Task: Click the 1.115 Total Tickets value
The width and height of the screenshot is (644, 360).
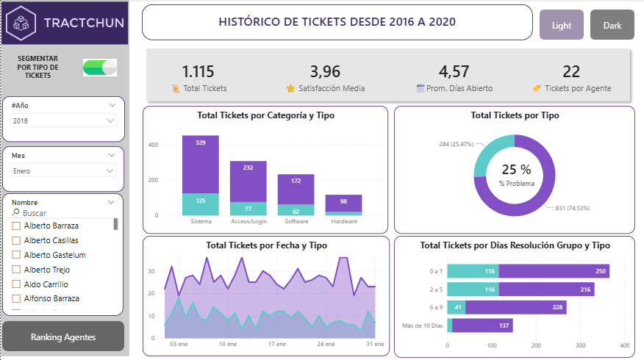Action: (198, 72)
